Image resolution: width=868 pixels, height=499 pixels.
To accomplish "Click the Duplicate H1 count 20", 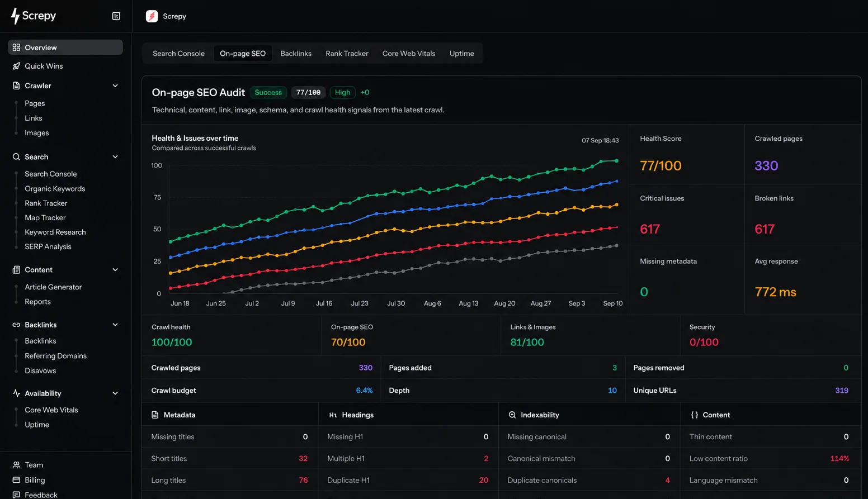I will point(484,481).
